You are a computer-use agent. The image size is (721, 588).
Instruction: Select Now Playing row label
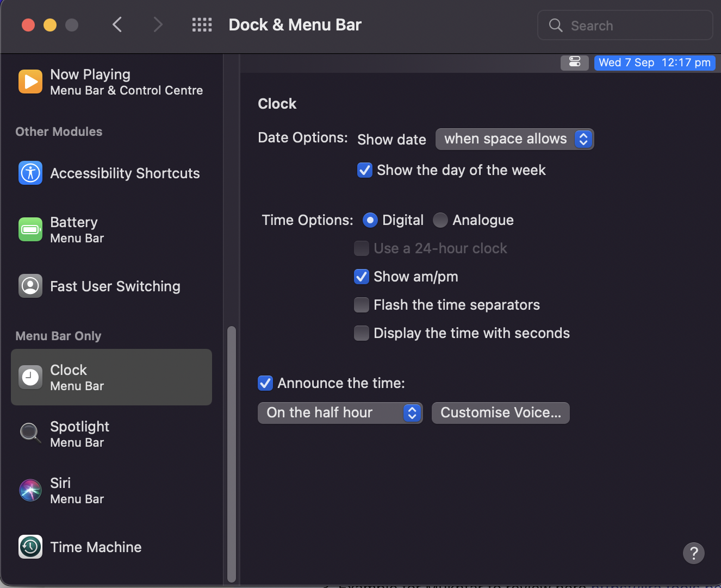pos(127,82)
